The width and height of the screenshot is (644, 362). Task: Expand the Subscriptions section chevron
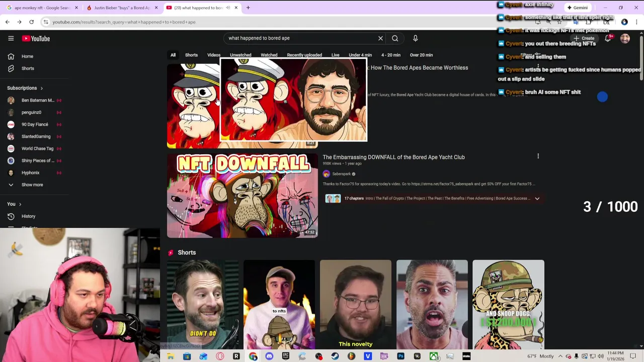[41, 88]
